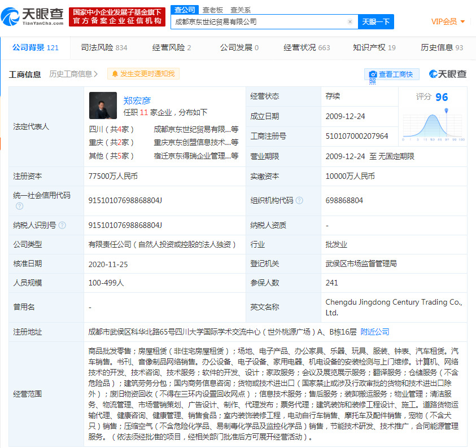Open the 司法风险 834 tab
Screen dimensions: 476x448
(104, 47)
